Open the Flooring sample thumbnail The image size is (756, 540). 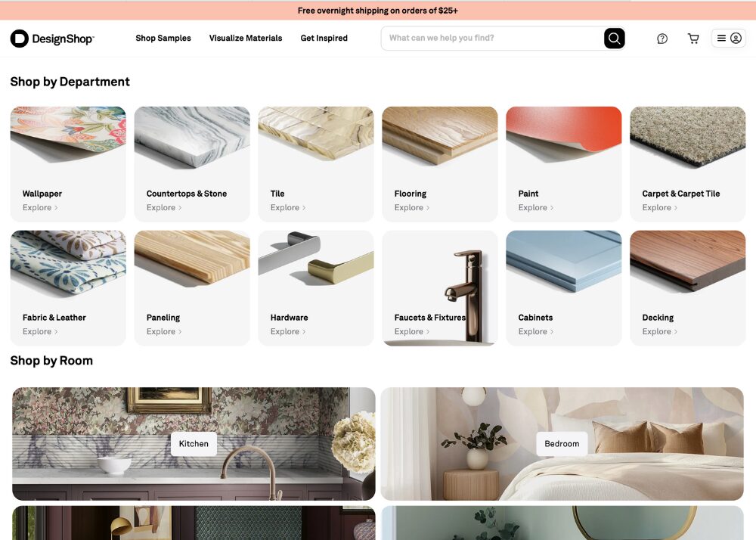pyautogui.click(x=440, y=136)
